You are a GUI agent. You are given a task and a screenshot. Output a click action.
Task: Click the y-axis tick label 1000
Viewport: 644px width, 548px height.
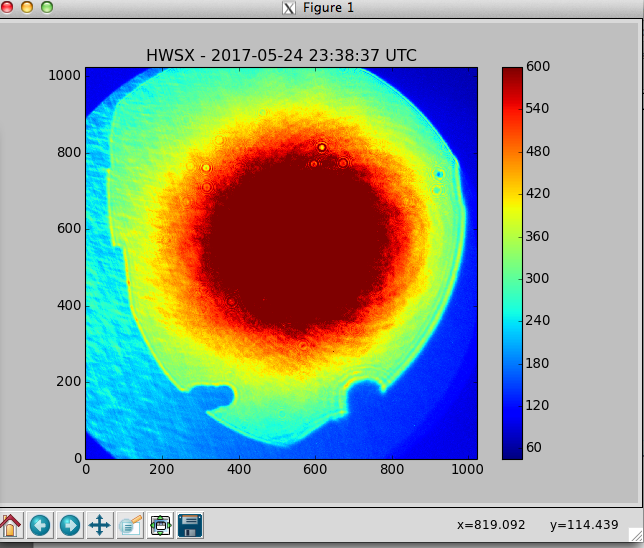point(64,76)
